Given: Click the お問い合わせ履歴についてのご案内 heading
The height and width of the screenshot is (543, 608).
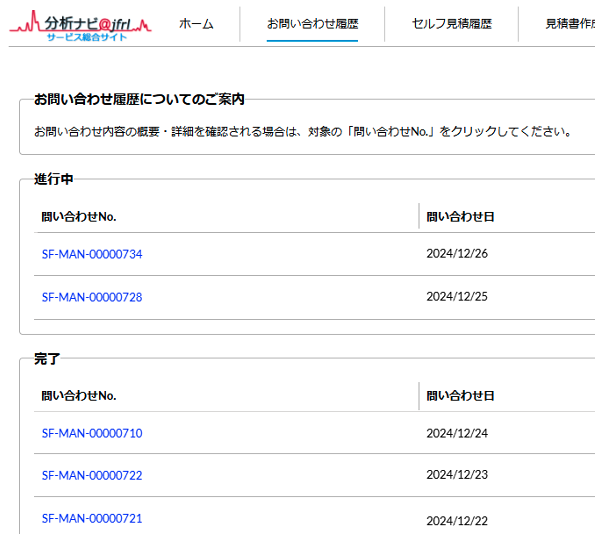Looking at the screenshot, I should [139, 100].
